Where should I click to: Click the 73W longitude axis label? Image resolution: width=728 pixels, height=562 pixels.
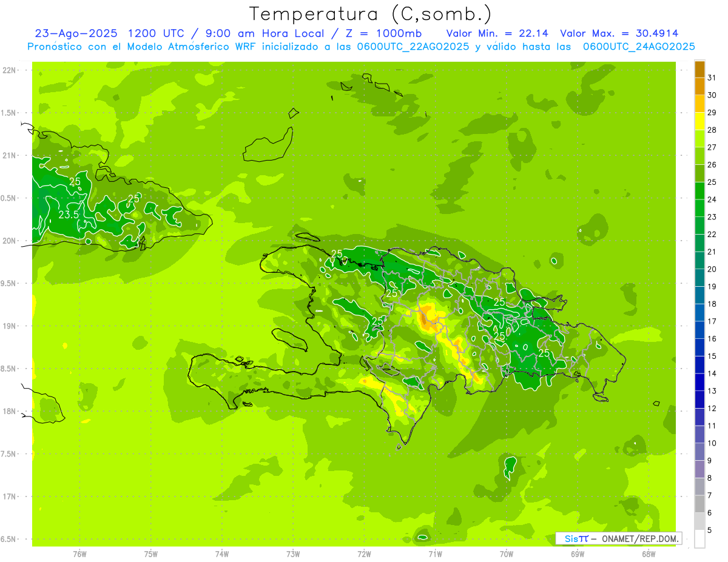pos(293,554)
